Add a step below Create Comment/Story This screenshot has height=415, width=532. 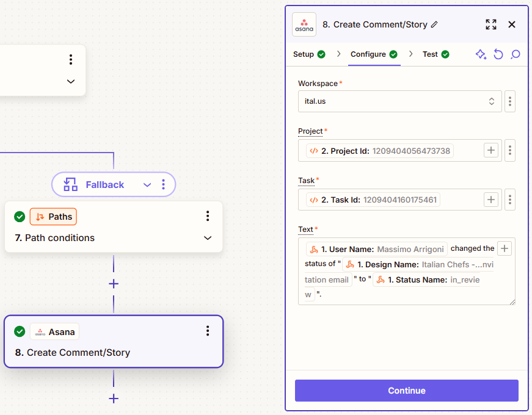114,399
